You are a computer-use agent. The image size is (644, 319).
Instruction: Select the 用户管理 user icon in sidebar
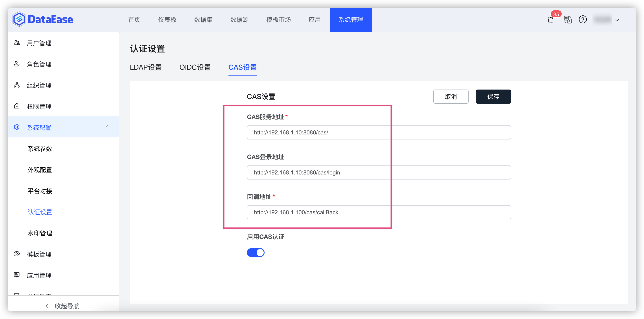[x=17, y=43]
